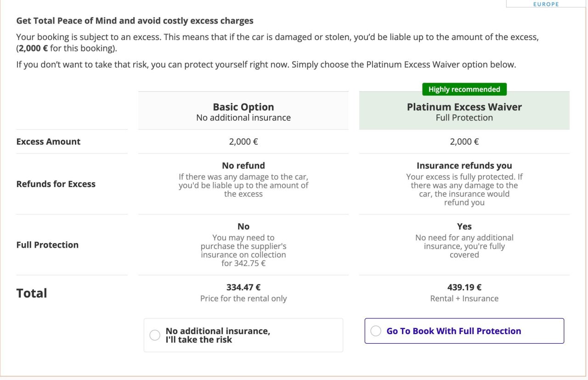
Task: Click the 439.19 € total price
Action: point(464,288)
